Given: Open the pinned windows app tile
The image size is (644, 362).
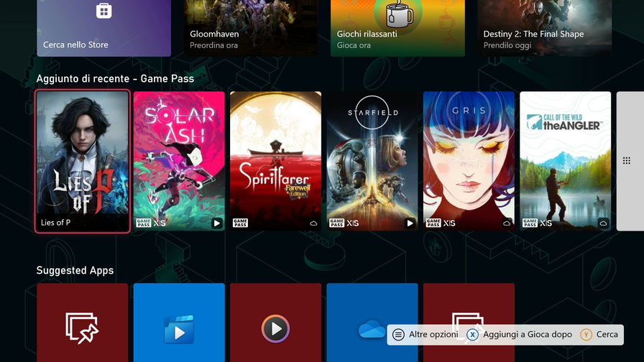Looking at the screenshot, I should click(x=83, y=322).
